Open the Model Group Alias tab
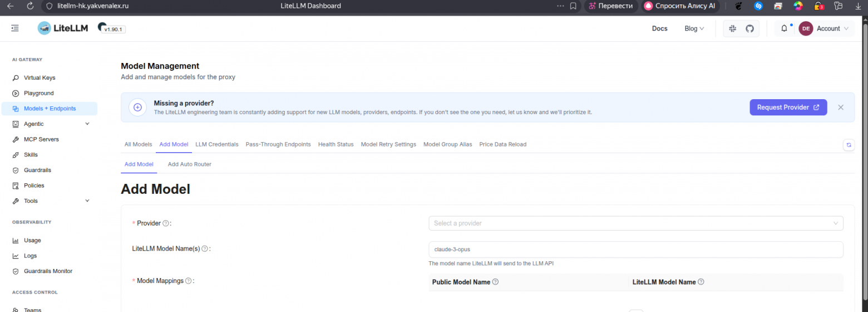Screen dimensions: 868x312 pos(447,144)
